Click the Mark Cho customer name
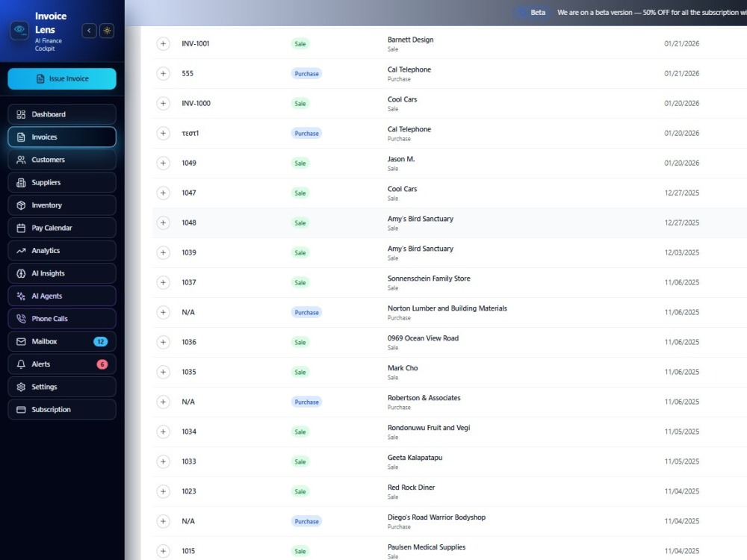The height and width of the screenshot is (560, 747). (403, 368)
